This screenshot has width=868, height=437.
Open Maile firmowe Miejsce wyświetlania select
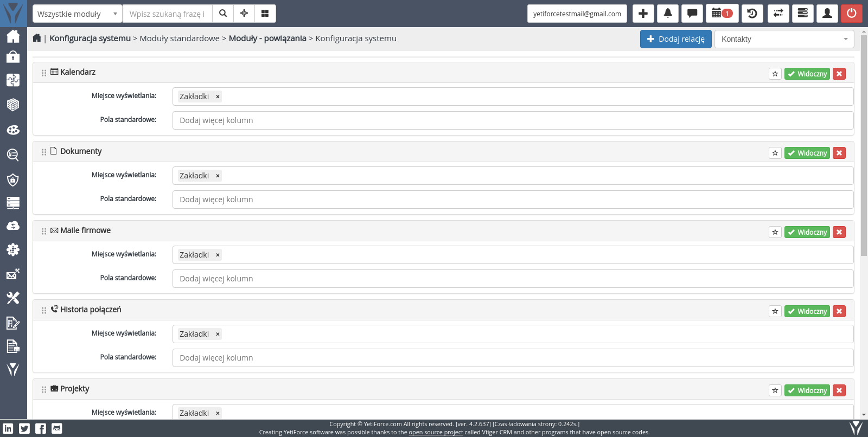point(513,255)
